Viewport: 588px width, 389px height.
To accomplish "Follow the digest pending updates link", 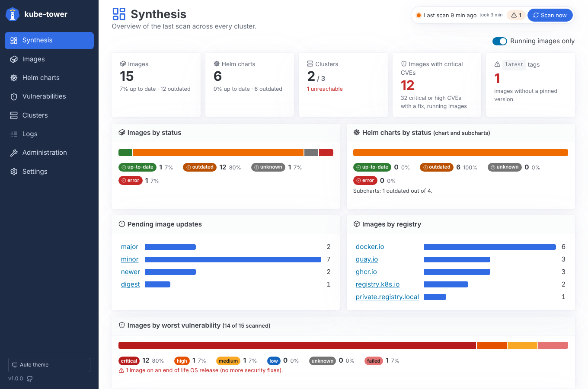I will pos(131,284).
